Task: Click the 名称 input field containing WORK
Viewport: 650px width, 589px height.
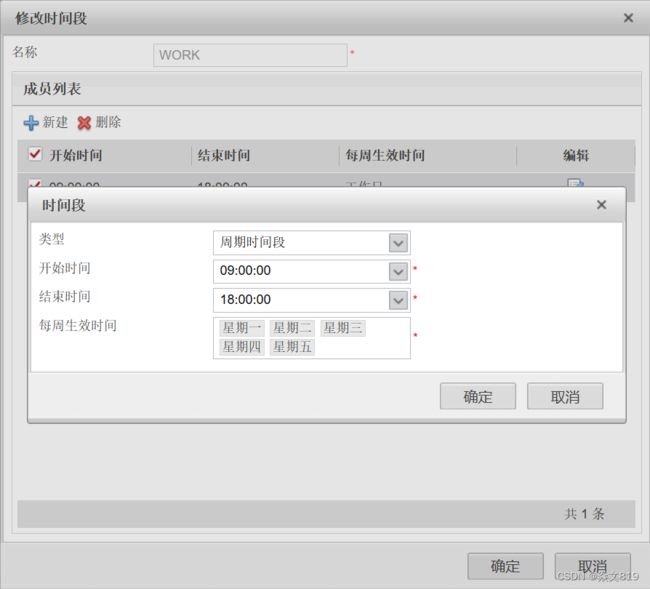Action: click(x=250, y=55)
